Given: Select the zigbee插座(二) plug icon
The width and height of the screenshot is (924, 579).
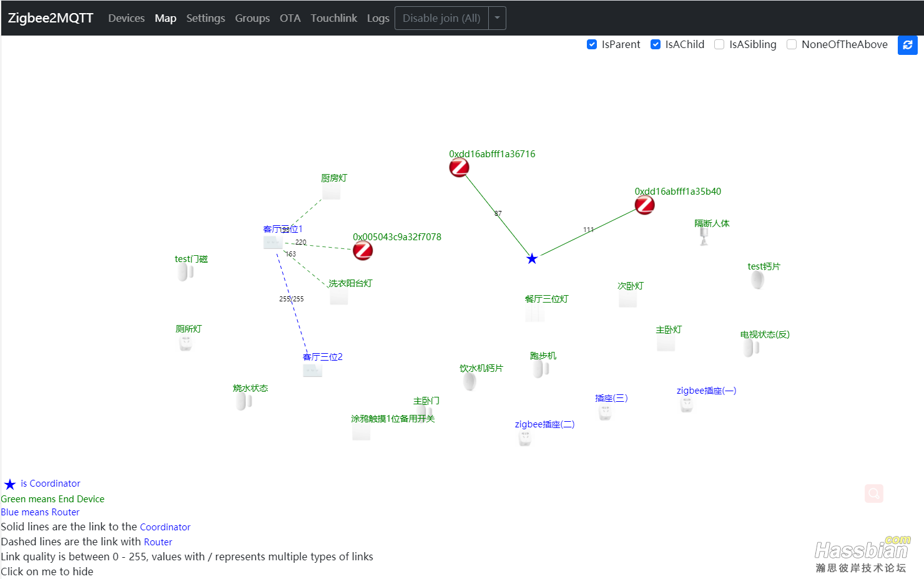Looking at the screenshot, I should pyautogui.click(x=525, y=438).
